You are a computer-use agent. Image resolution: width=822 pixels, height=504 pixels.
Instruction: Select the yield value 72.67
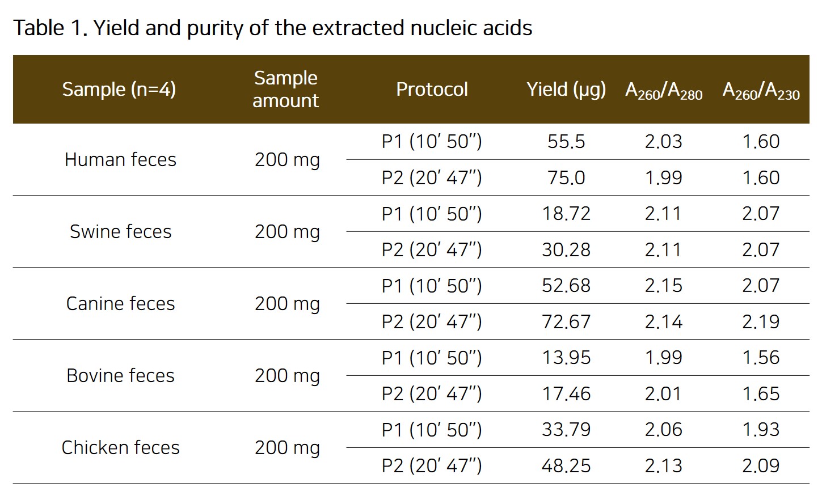point(566,321)
